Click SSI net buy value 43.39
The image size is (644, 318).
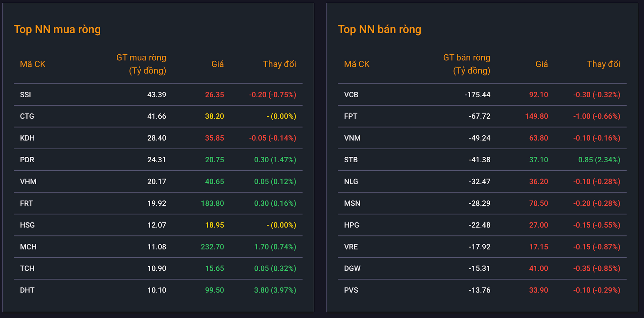[157, 95]
